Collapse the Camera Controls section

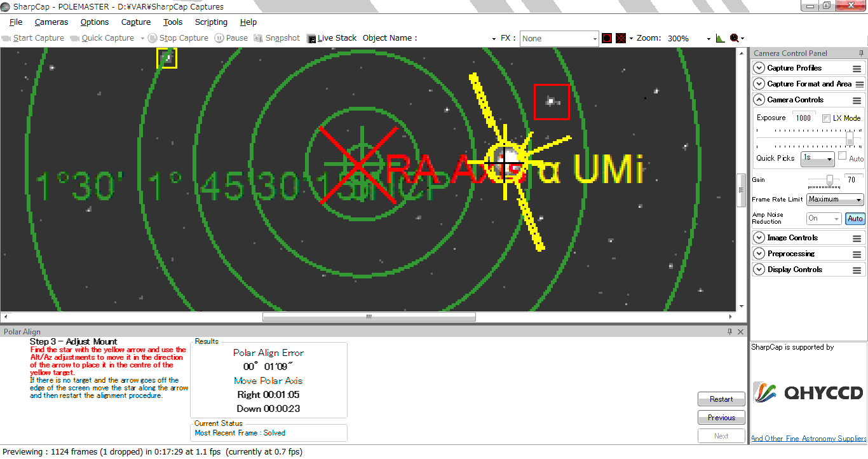(x=759, y=100)
